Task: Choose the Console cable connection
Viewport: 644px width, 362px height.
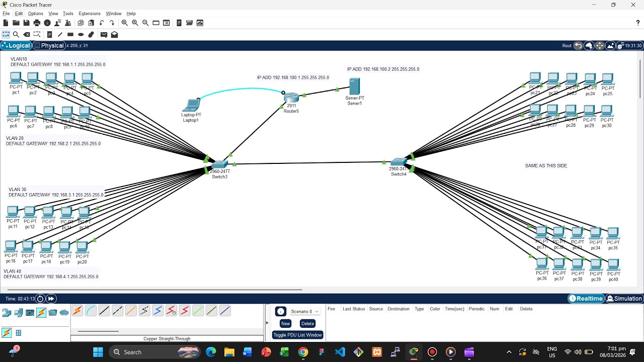Action: click(x=91, y=311)
